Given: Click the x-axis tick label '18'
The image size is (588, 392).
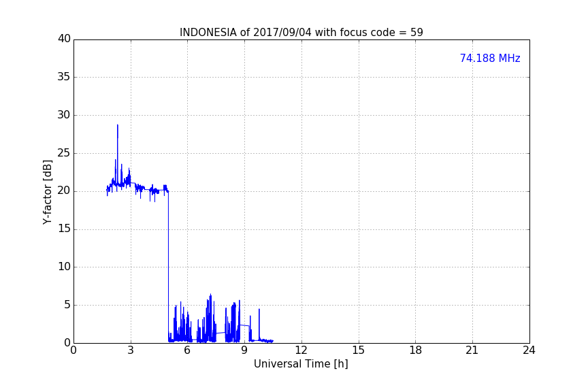Looking at the screenshot, I should 416,350.
